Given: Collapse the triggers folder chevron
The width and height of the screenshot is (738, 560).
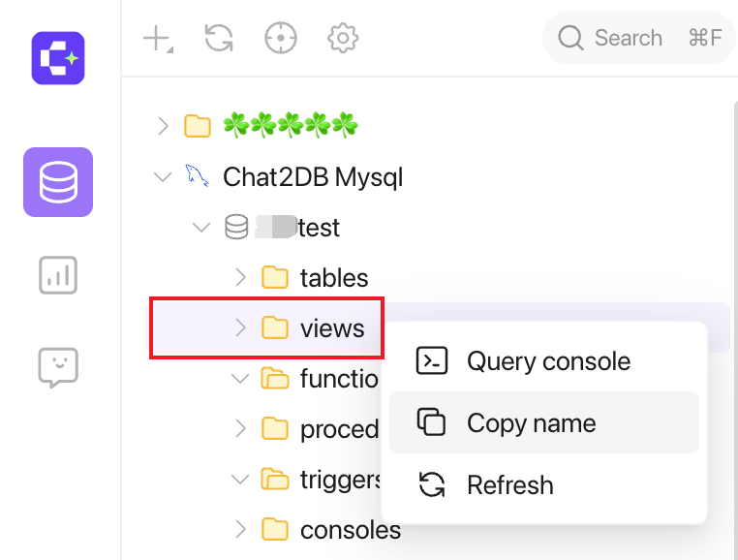Looking at the screenshot, I should 240,480.
